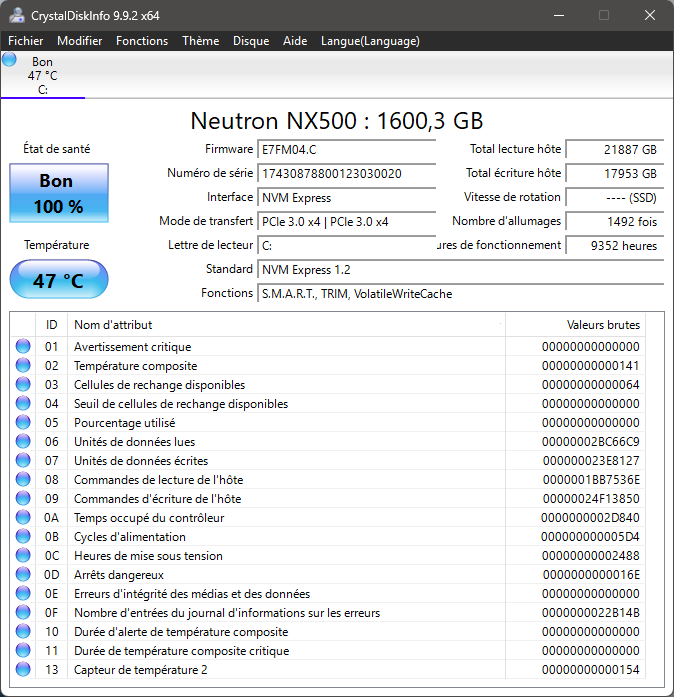Click status icon for Seuil de cellules row
674x697 pixels.
23,403
